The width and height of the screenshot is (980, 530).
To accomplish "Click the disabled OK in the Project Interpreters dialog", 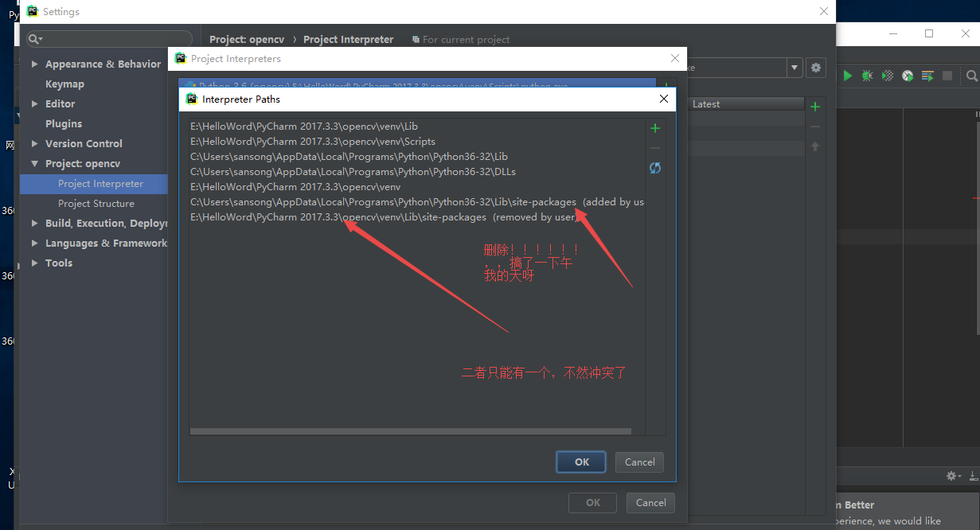I will (x=593, y=503).
